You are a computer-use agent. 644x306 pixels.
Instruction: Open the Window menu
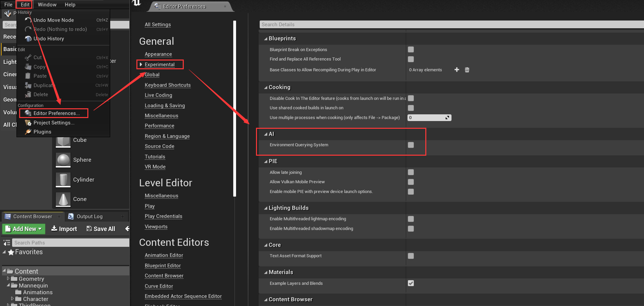[x=47, y=4]
